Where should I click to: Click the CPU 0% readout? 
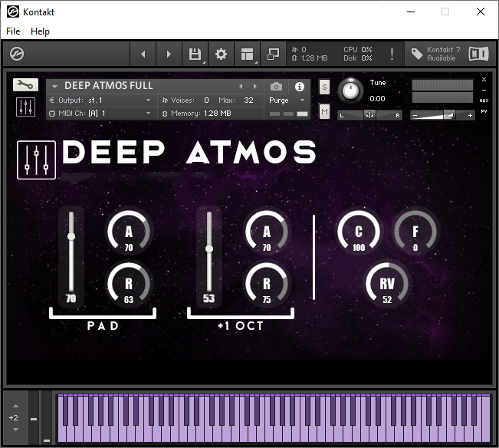(358, 50)
